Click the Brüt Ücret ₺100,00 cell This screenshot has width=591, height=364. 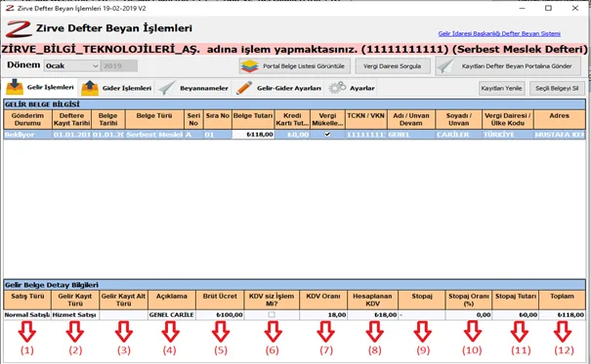point(220,314)
